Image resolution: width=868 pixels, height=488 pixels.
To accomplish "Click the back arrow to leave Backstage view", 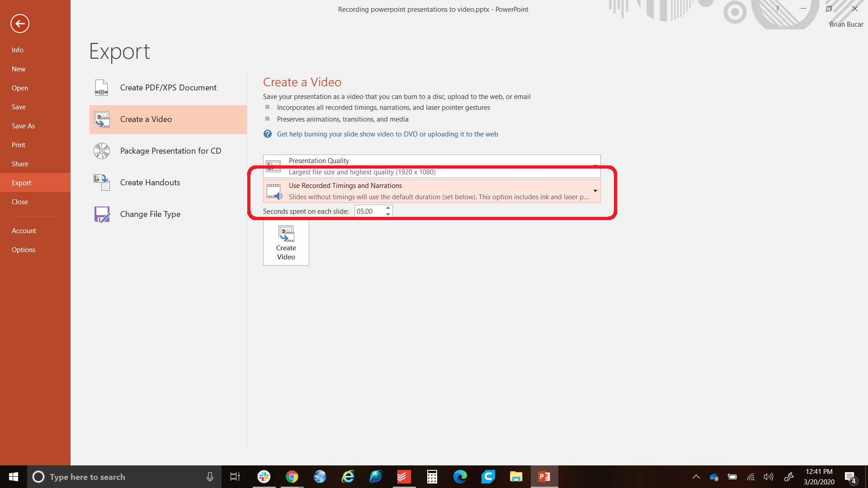I will 20,23.
